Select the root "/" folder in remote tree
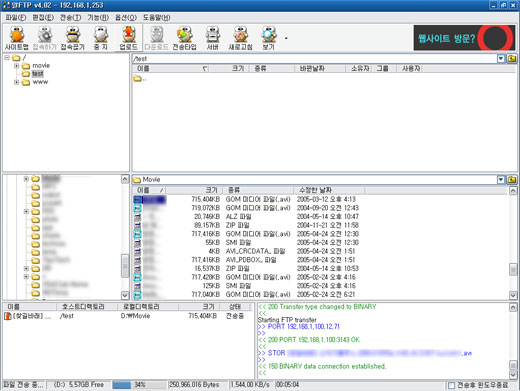 tap(19, 58)
